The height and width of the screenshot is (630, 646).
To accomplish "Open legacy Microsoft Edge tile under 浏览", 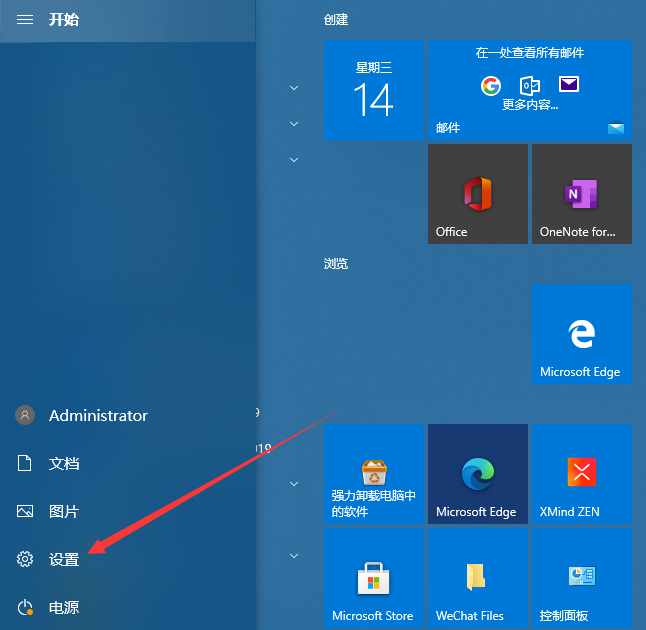I will tap(581, 333).
